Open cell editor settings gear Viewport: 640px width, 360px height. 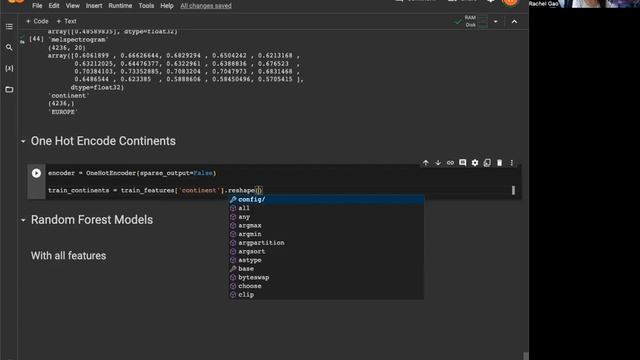475,163
